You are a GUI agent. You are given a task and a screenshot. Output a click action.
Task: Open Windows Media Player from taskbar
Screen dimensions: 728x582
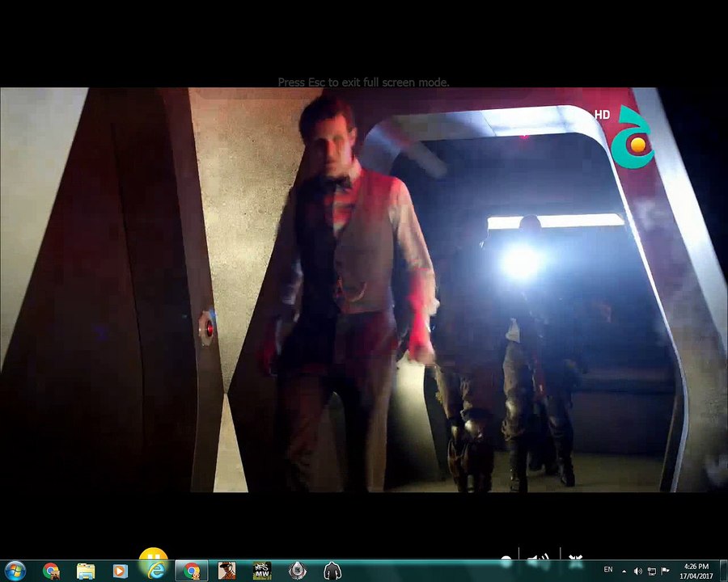pos(120,571)
